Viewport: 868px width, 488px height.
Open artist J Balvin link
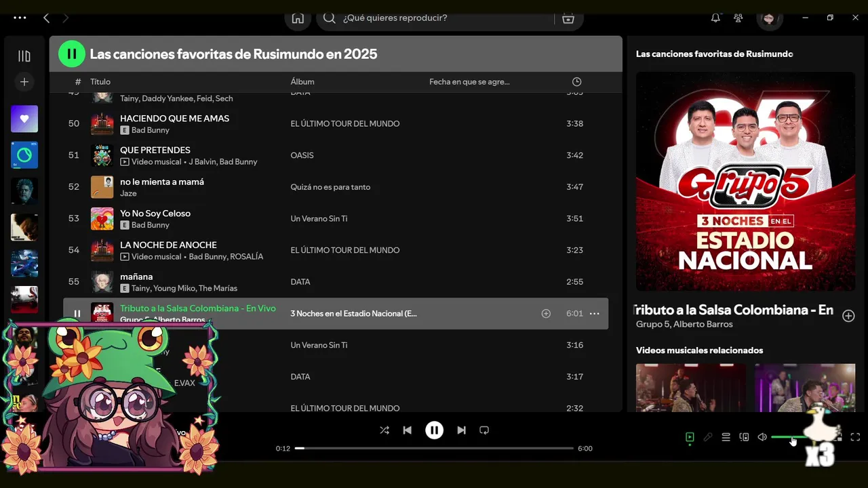[x=201, y=161]
